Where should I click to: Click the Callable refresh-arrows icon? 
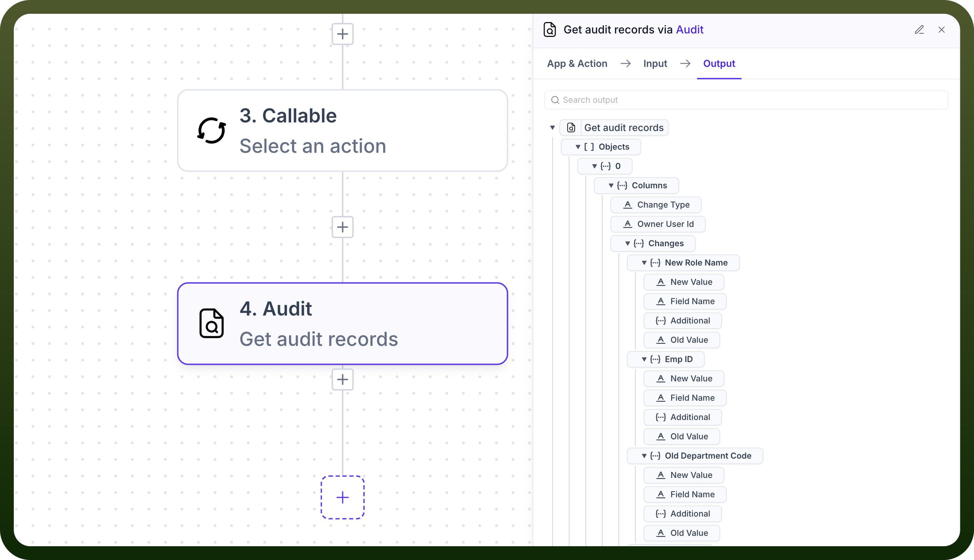click(211, 130)
